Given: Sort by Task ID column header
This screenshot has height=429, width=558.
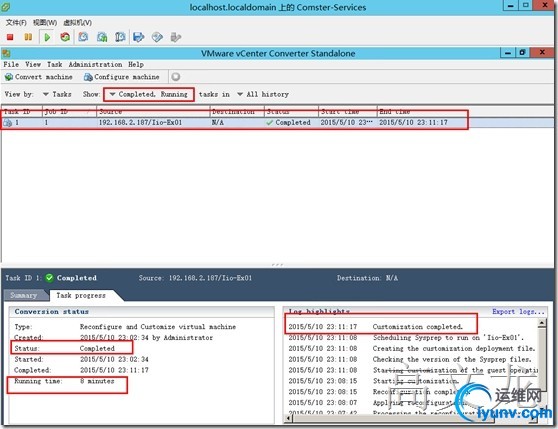Looking at the screenshot, I should [x=22, y=112].
